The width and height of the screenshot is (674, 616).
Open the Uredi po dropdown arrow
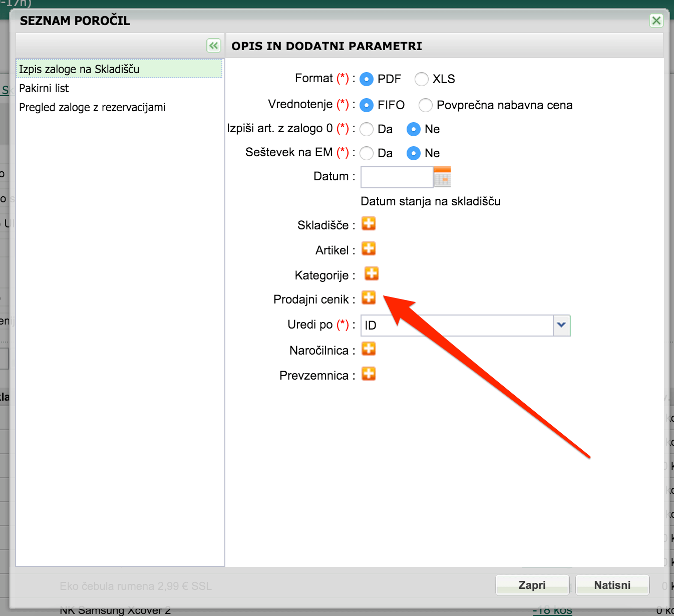[561, 326]
